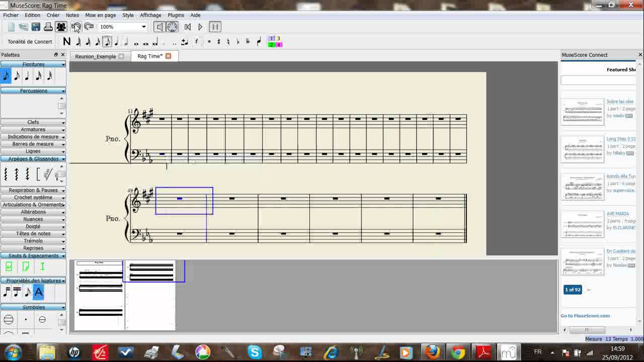Open the Rondo Alla Turca thumbnail

pos(583,187)
